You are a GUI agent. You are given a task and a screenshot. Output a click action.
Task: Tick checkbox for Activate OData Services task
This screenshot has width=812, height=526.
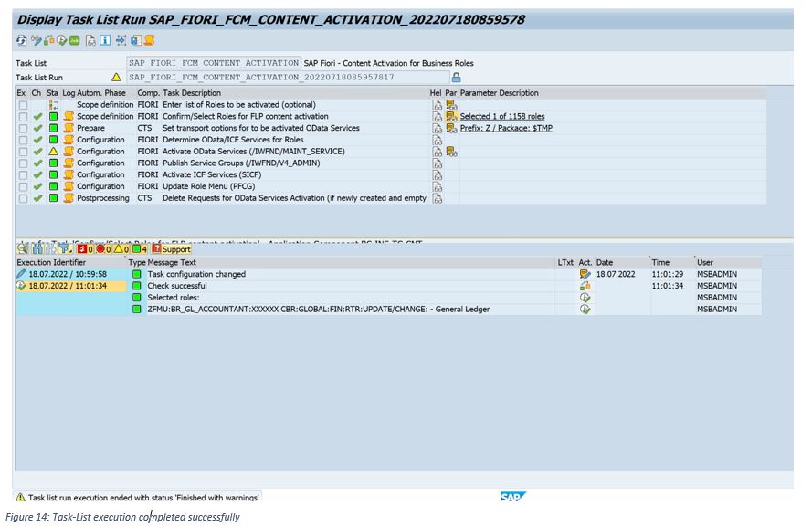pyautogui.click(x=24, y=152)
